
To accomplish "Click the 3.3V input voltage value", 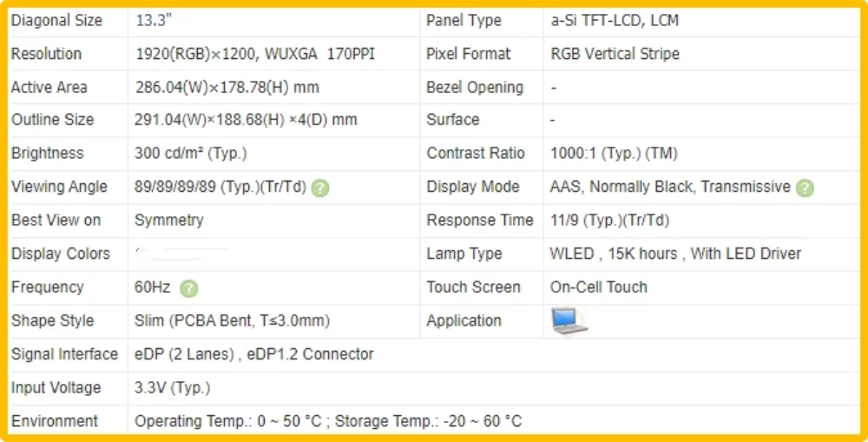I will (173, 388).
